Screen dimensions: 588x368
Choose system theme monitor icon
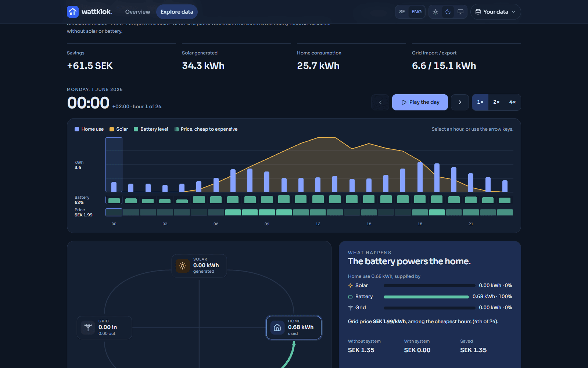pos(460,12)
